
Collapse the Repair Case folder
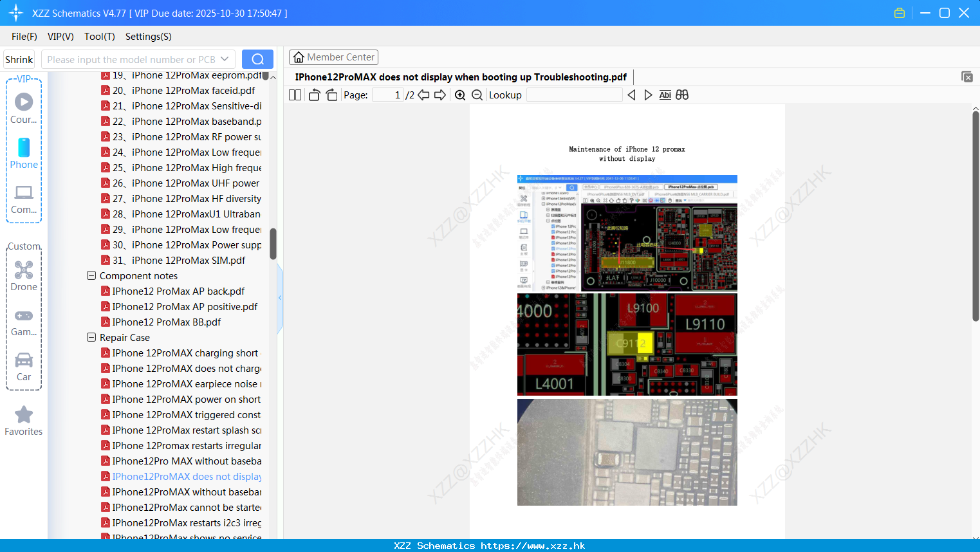tap(91, 337)
